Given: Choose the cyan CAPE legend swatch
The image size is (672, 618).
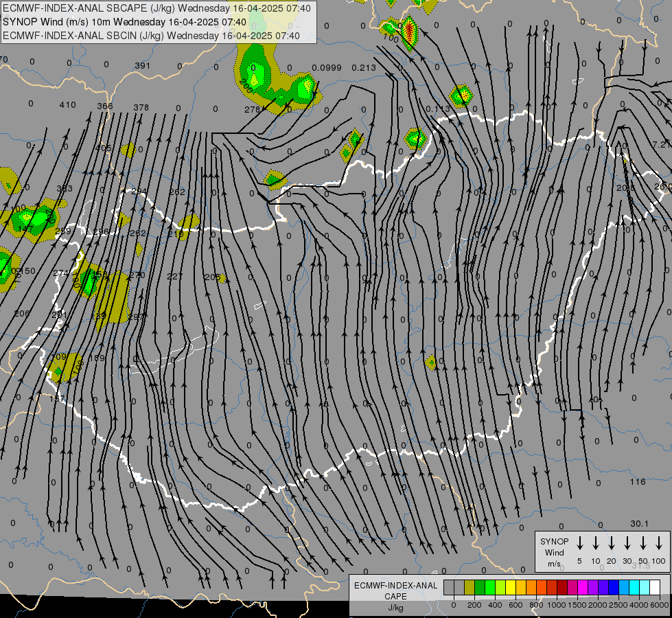Looking at the screenshot, I should coord(634,587).
